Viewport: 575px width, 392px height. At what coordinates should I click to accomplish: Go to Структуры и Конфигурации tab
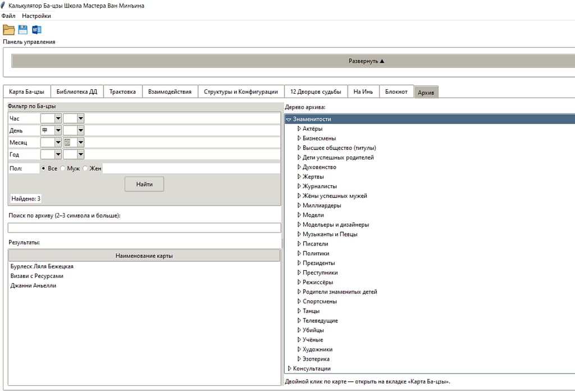coord(241,92)
